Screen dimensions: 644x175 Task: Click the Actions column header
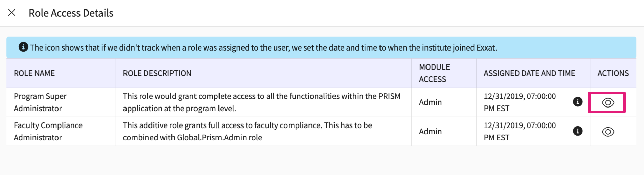pos(613,73)
